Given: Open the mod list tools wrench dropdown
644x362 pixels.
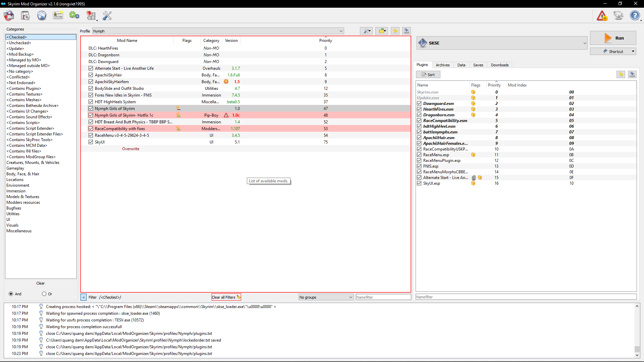Looking at the screenshot, I should point(366,31).
